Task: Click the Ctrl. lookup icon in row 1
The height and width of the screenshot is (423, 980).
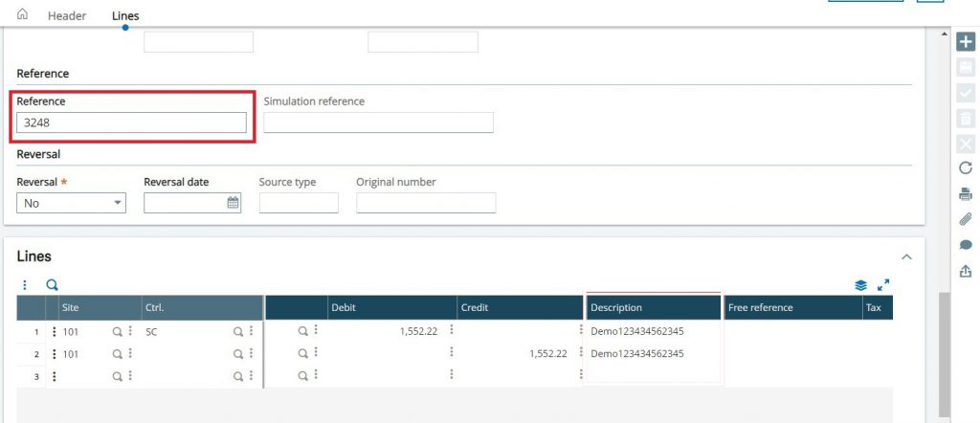Action: click(237, 332)
